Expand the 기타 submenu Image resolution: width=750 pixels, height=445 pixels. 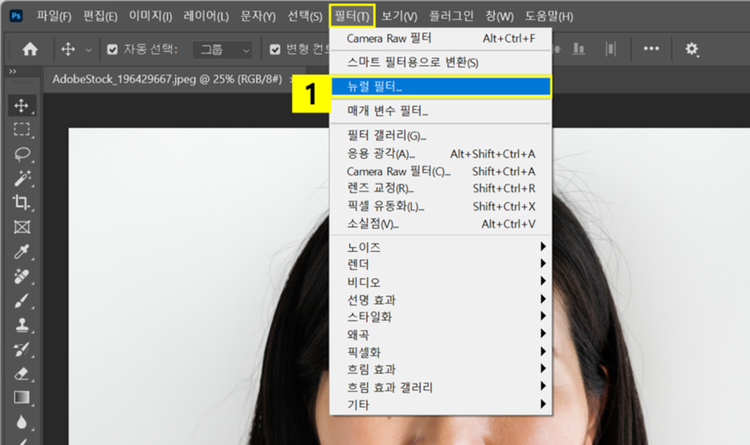tap(441, 405)
